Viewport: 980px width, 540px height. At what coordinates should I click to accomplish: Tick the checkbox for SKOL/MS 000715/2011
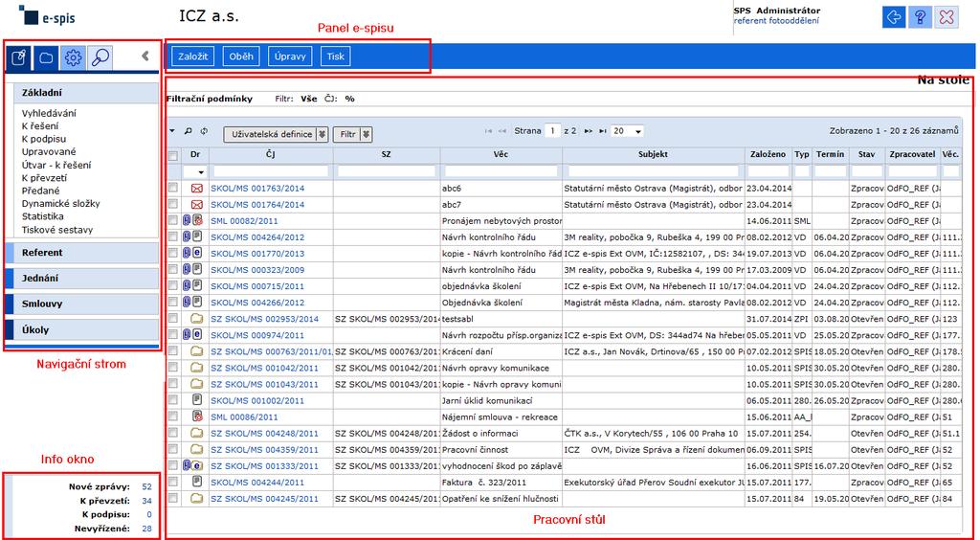tap(173, 285)
